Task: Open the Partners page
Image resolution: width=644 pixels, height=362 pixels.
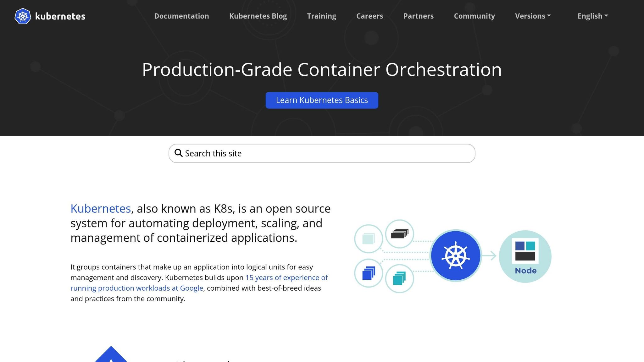Action: pos(418,16)
